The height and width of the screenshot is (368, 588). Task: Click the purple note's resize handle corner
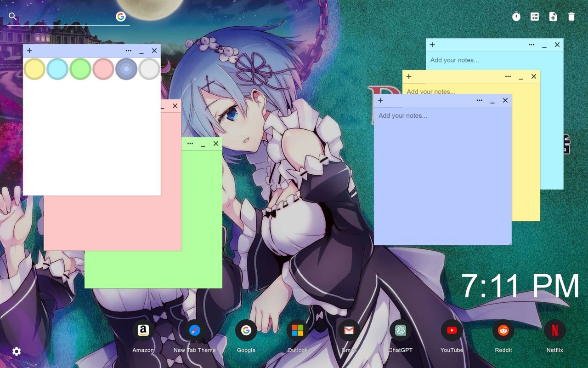pyautogui.click(x=509, y=242)
